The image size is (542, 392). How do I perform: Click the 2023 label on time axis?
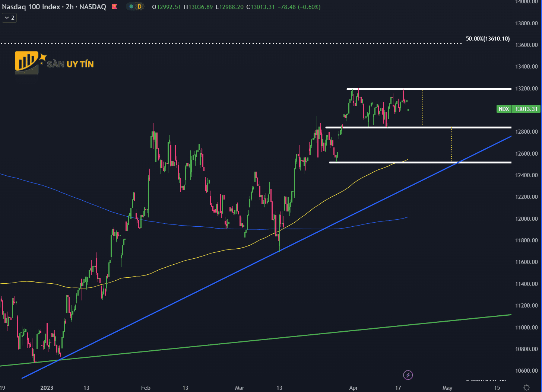tap(47, 388)
